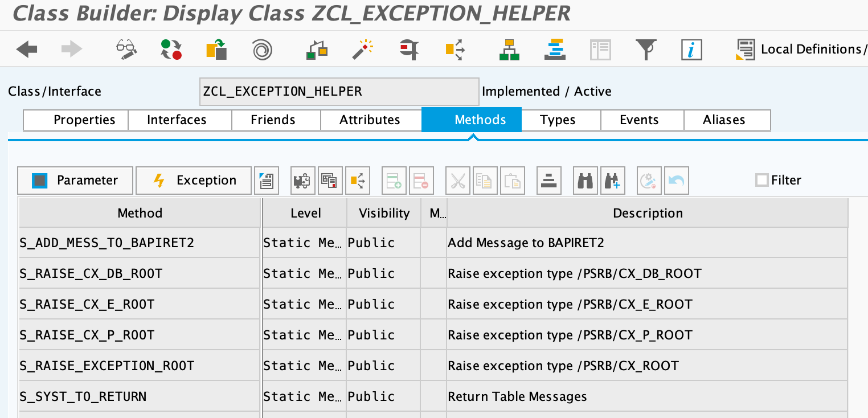
Task: Activate with the magic wand icon
Action: click(x=362, y=50)
